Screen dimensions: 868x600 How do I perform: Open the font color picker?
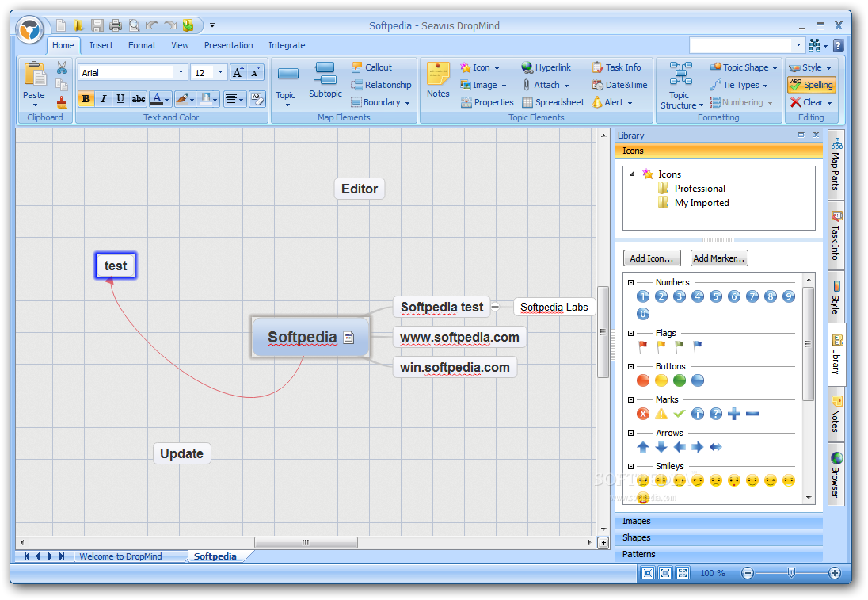tap(161, 98)
